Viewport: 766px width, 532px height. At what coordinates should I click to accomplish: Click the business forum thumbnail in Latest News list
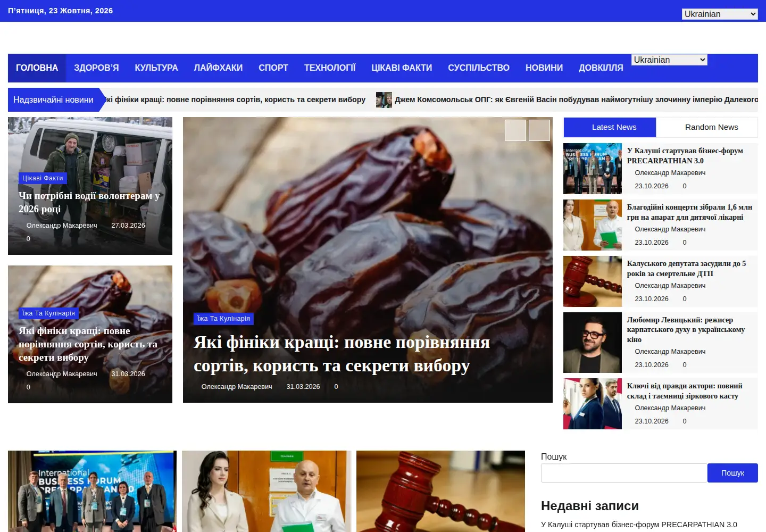tap(593, 169)
